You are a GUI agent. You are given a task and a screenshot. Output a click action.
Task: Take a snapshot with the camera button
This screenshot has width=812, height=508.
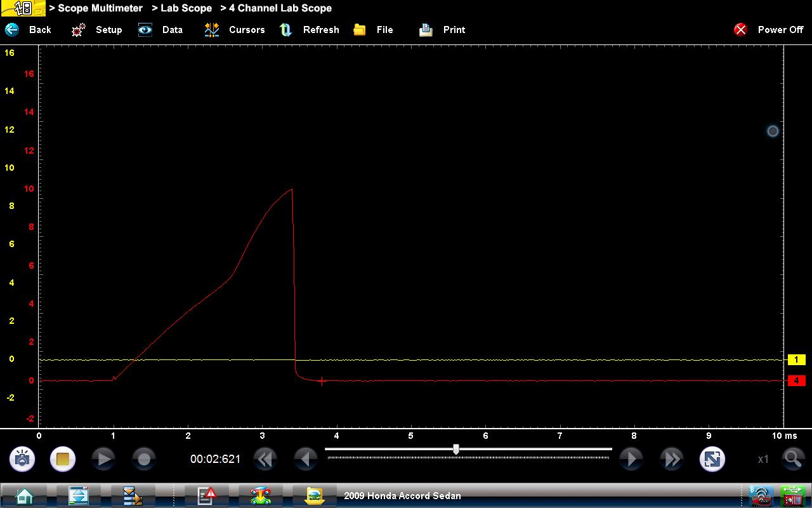(x=22, y=459)
